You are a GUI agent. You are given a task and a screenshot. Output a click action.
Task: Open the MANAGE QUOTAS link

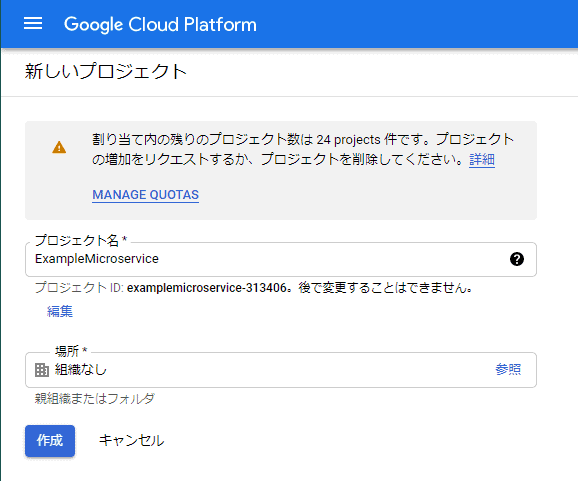pyautogui.click(x=146, y=195)
